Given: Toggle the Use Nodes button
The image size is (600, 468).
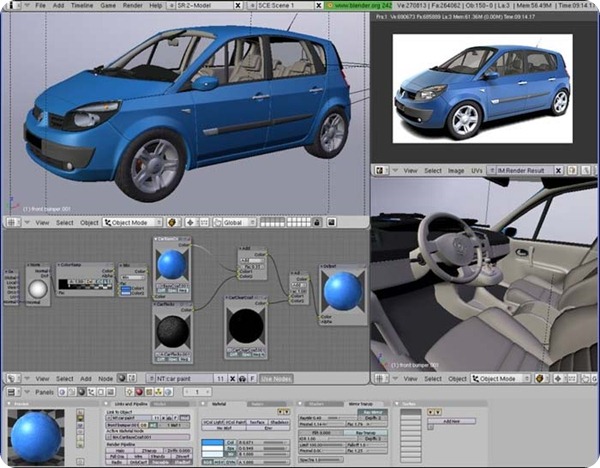Looking at the screenshot, I should 276,378.
